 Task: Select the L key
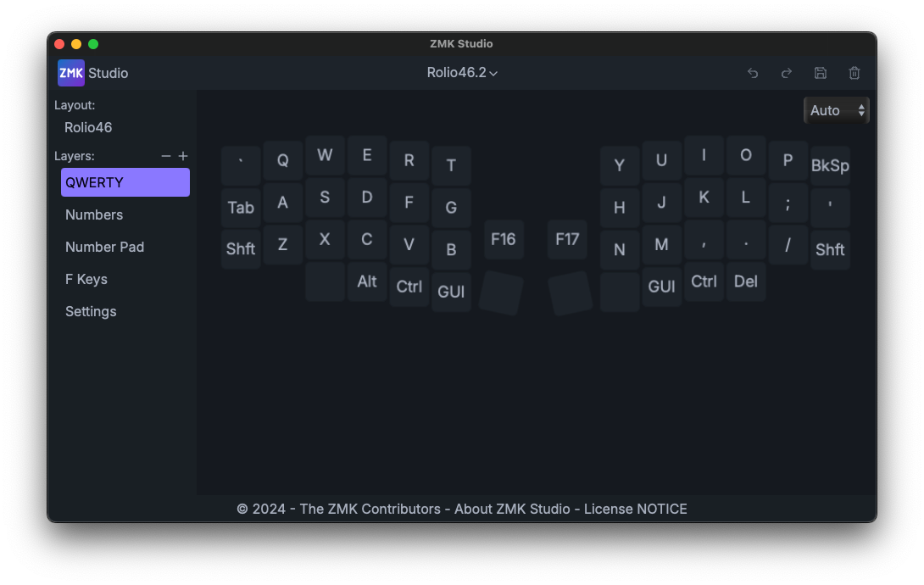pyautogui.click(x=745, y=198)
